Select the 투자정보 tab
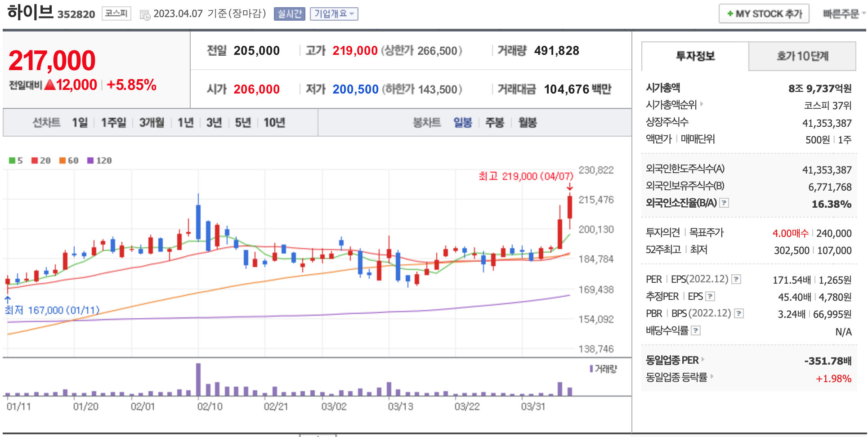The image size is (868, 437). click(x=695, y=56)
